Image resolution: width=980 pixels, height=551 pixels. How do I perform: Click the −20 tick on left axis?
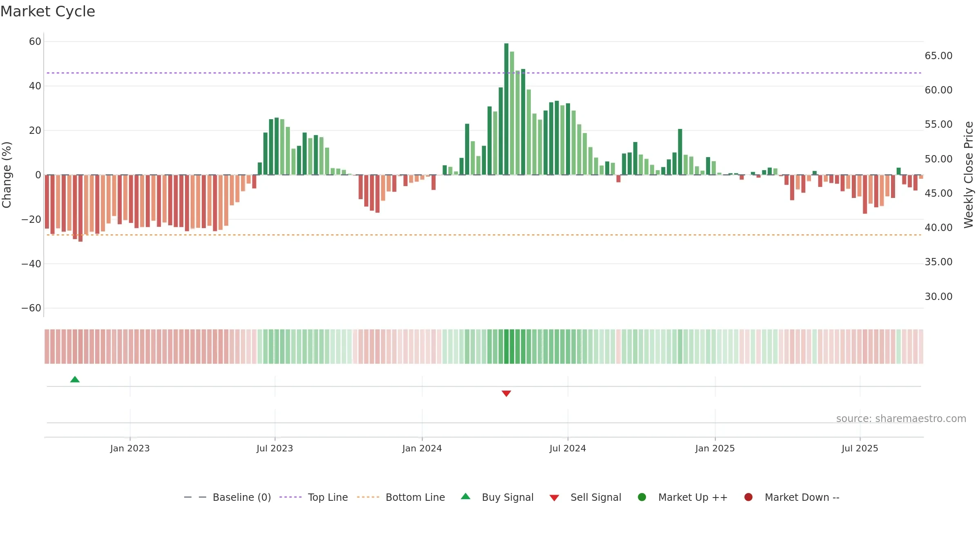pos(31,220)
